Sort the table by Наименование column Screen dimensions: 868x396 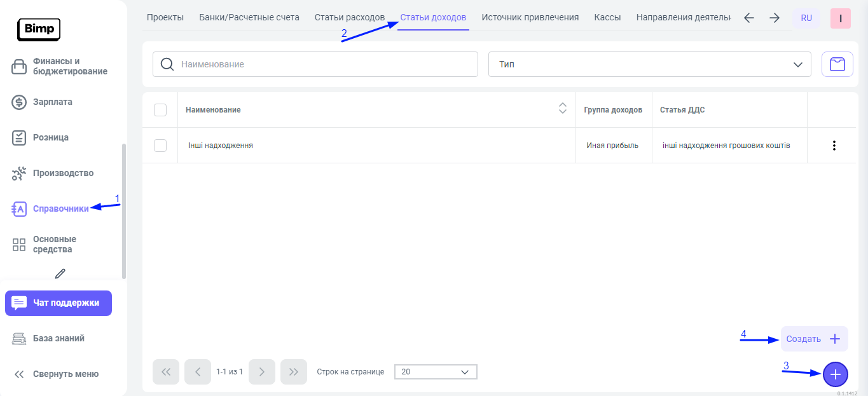pos(562,109)
